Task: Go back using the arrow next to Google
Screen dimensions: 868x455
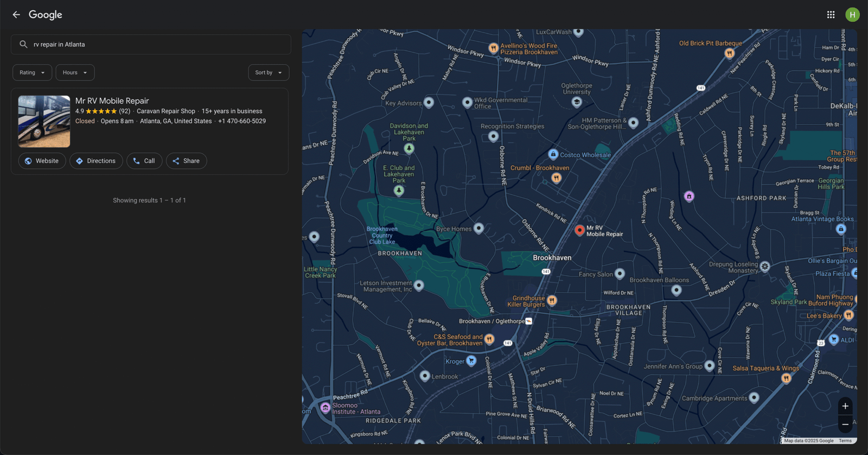Action: [16, 15]
